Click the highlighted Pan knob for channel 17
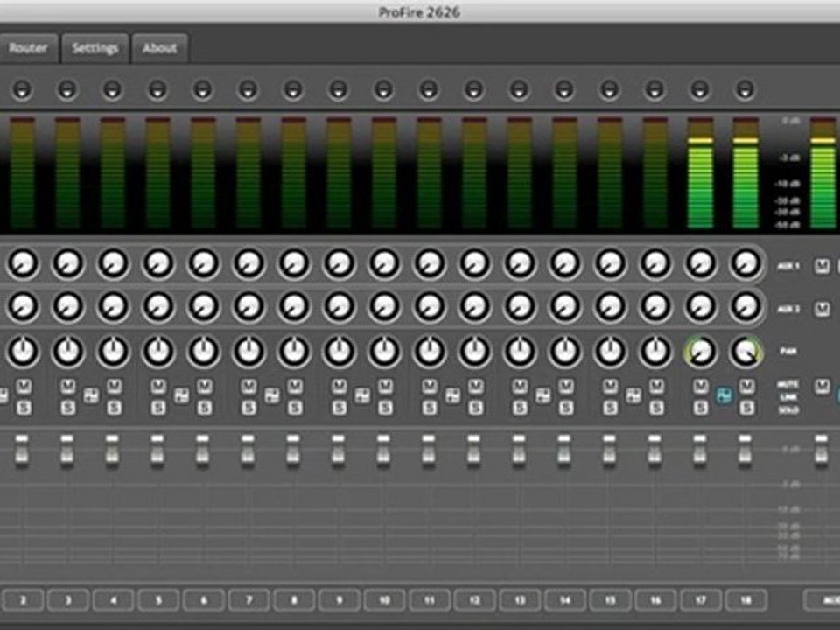The width and height of the screenshot is (840, 630). pyautogui.click(x=700, y=352)
